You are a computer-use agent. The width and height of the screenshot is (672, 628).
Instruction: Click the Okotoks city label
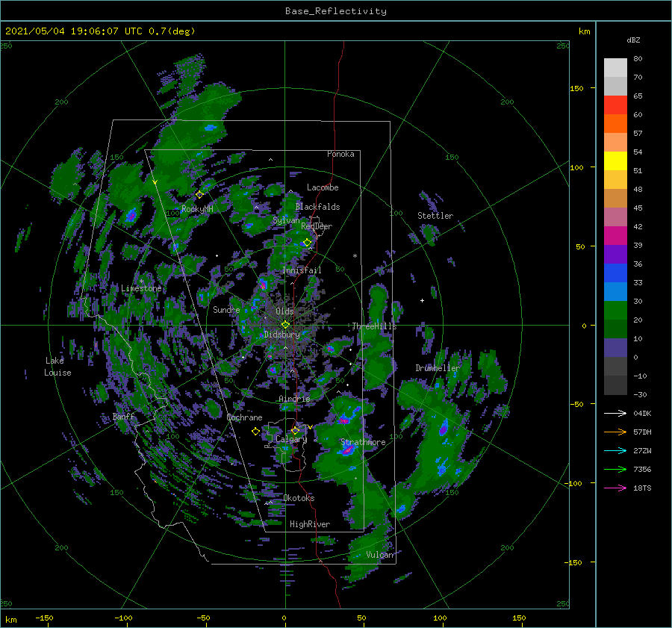[x=299, y=498]
